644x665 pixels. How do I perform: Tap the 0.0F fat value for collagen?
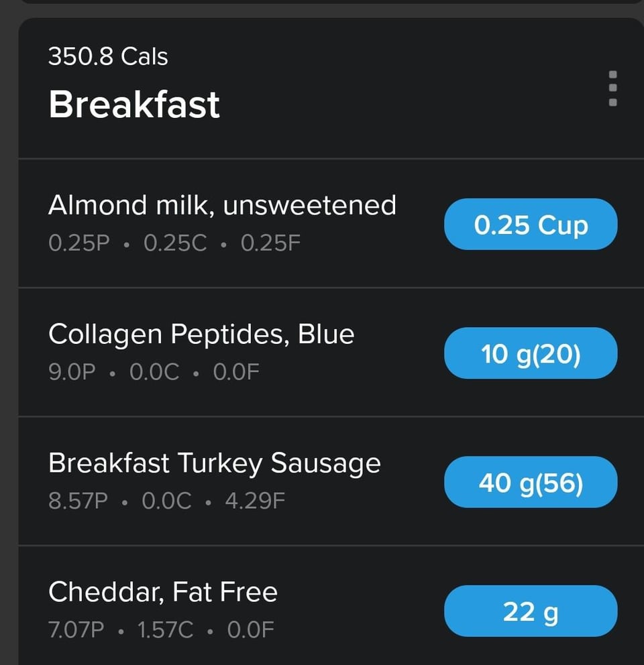click(236, 372)
